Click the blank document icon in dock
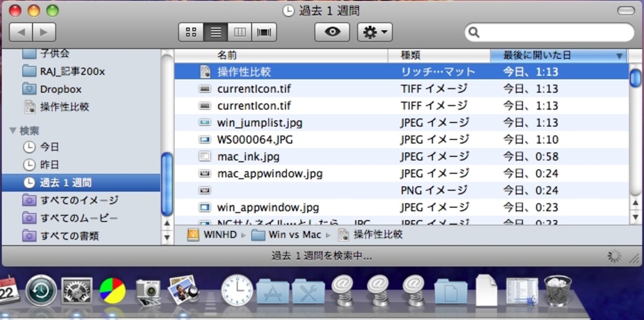Image resolution: width=644 pixels, height=320 pixels. pyautogui.click(x=486, y=290)
